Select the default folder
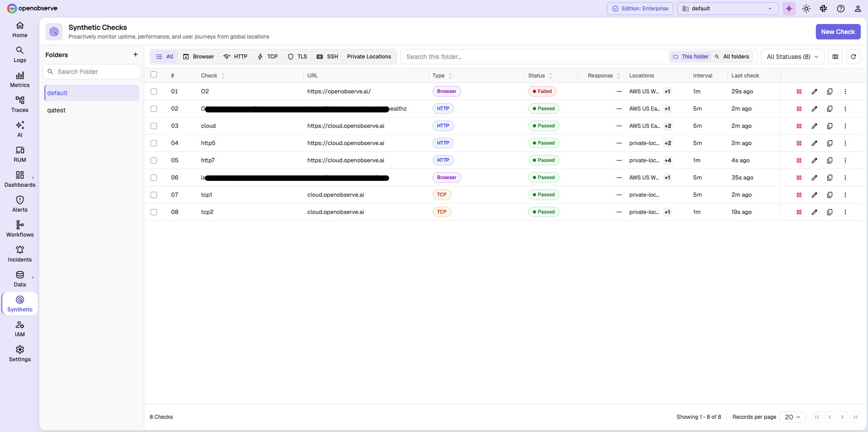Viewport: 868px width, 432px height. pos(92,93)
